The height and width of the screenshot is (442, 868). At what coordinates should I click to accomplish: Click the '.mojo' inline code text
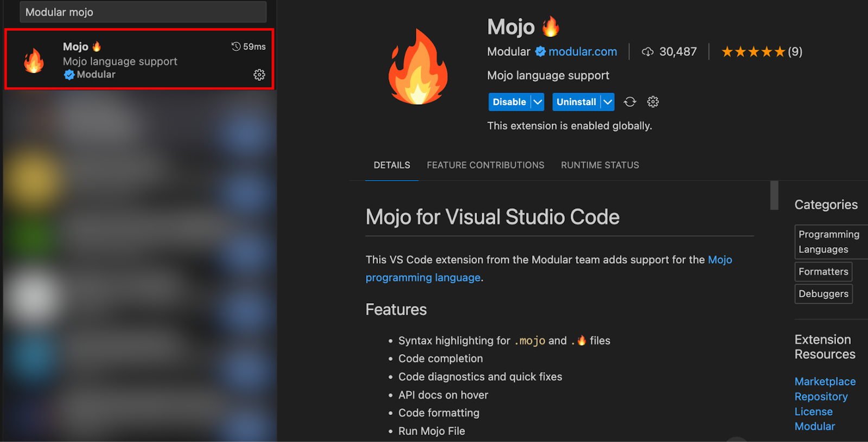pyautogui.click(x=529, y=341)
